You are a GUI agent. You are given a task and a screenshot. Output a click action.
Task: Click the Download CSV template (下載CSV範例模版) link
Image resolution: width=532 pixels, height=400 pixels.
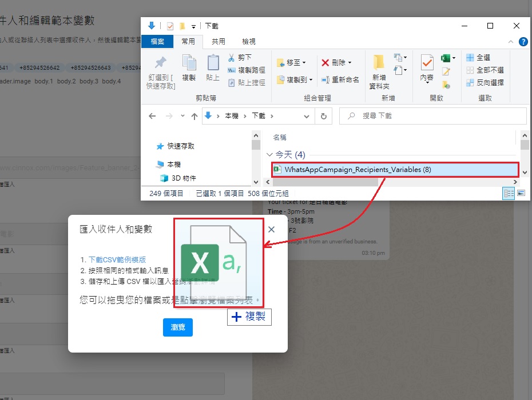tap(117, 259)
